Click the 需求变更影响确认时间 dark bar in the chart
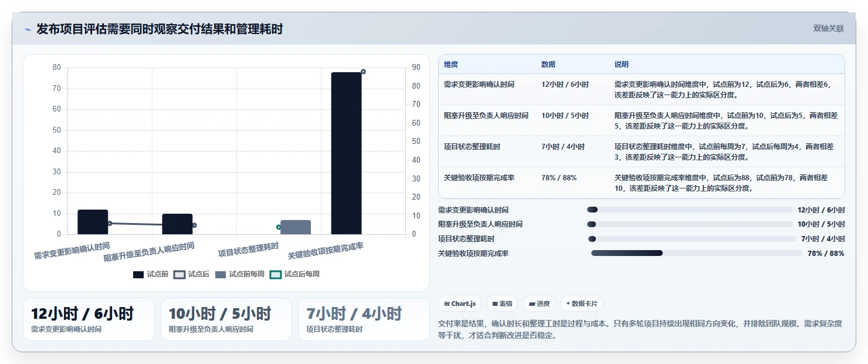Image resolution: width=868 pixels, height=364 pixels. click(x=93, y=222)
